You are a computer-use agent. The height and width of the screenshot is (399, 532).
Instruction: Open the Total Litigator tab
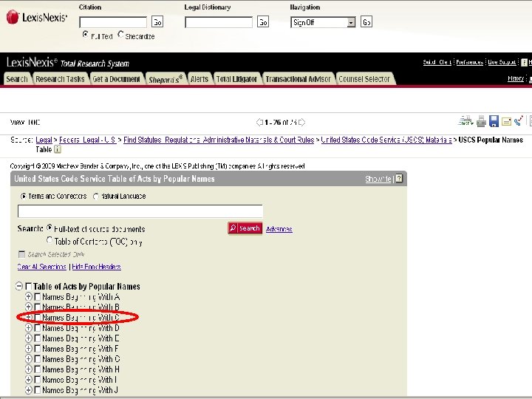[237, 79]
